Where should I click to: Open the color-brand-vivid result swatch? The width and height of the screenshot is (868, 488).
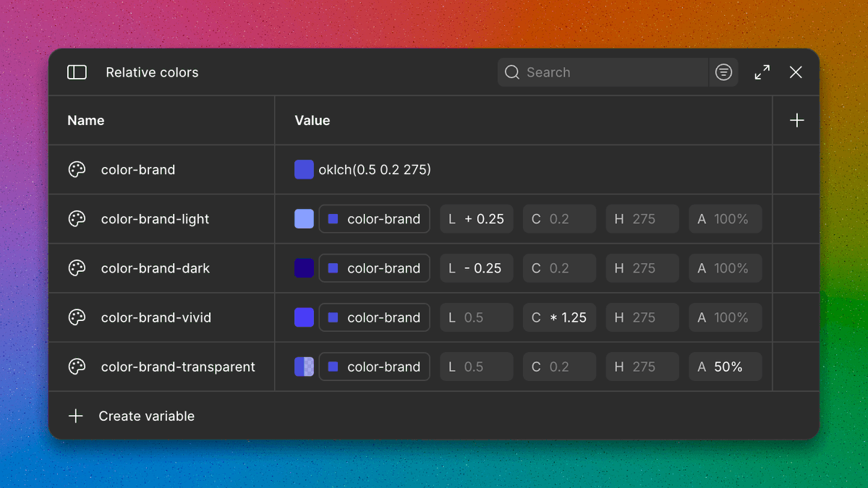(x=304, y=317)
